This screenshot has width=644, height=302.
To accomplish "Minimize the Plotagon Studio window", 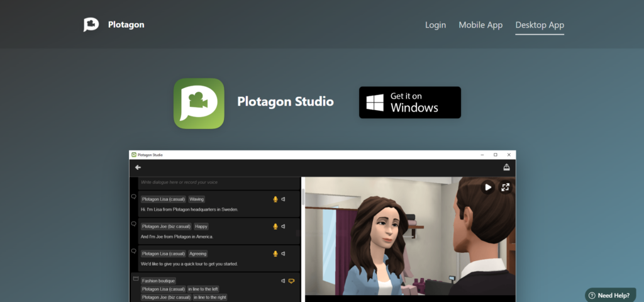I will coord(482,155).
